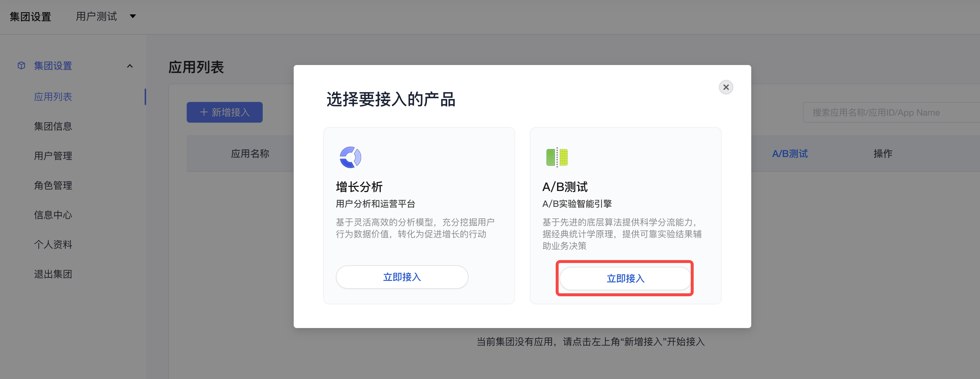Viewport: 980px width, 379px height.
Task: Open the 用户测试 dropdown arrow
Action: point(133,16)
